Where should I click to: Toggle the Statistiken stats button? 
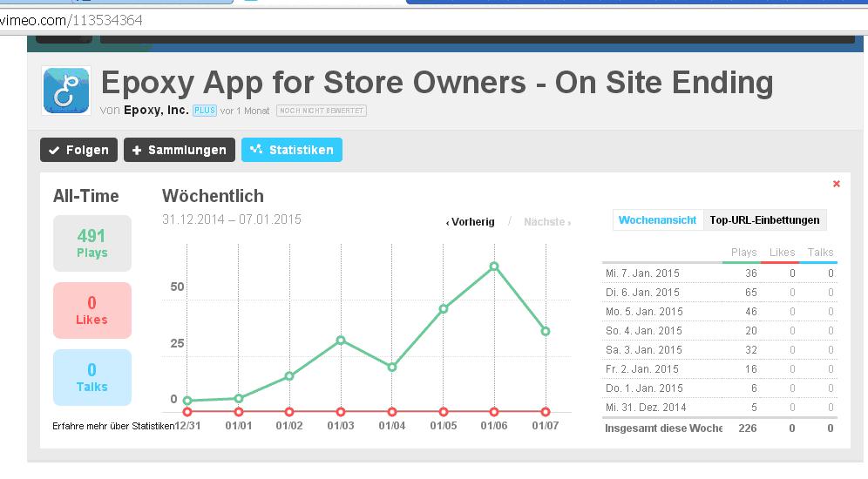[x=292, y=150]
